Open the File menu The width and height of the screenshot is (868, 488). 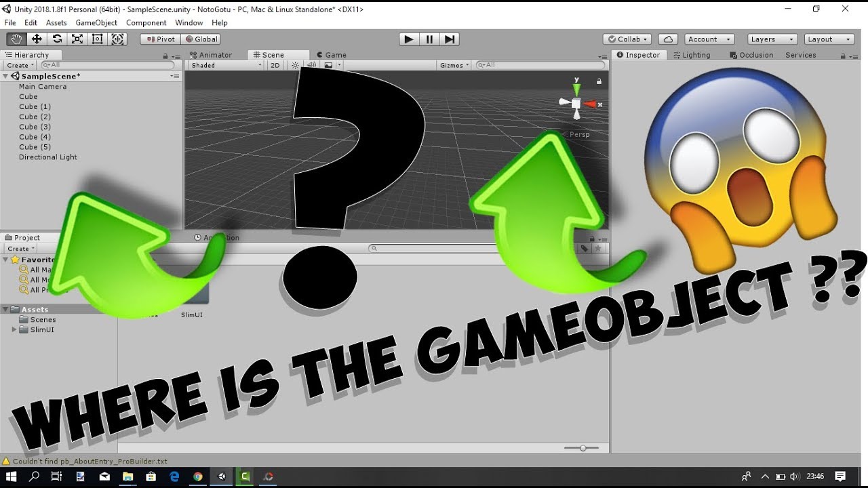pyautogui.click(x=10, y=22)
